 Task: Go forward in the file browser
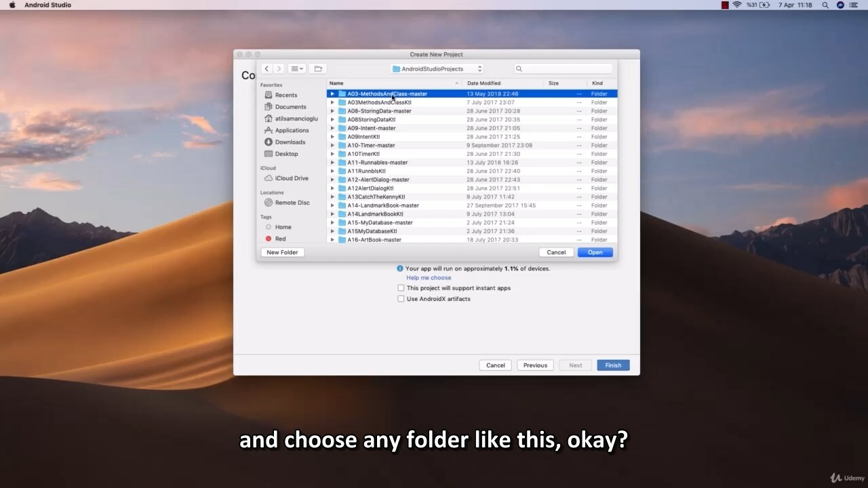(x=279, y=68)
